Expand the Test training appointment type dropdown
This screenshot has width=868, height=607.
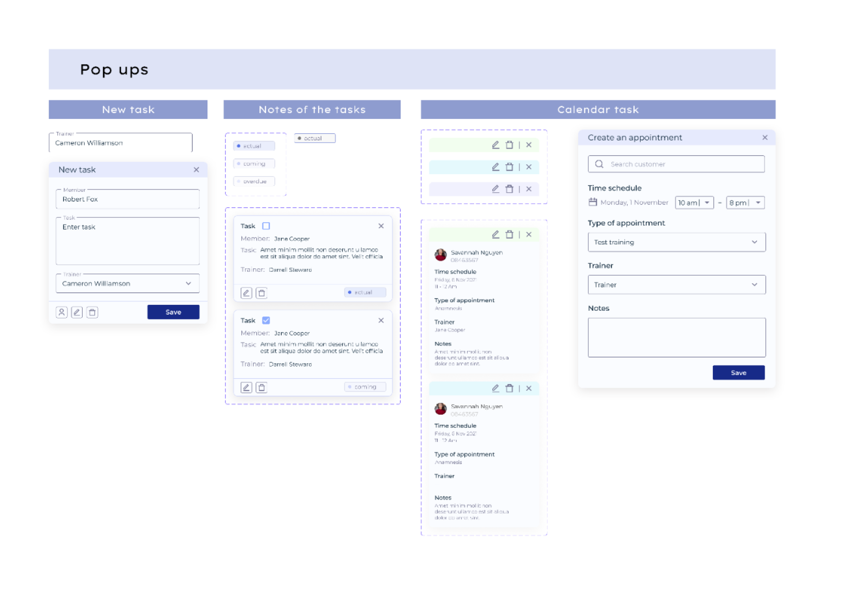click(677, 242)
